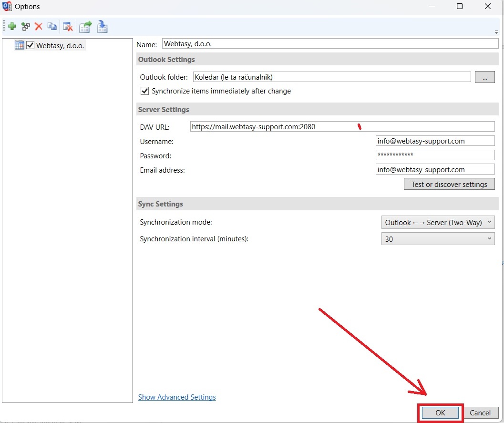Expand the Synchronization interval dropdown
The width and height of the screenshot is (504, 423).
pyautogui.click(x=438, y=239)
